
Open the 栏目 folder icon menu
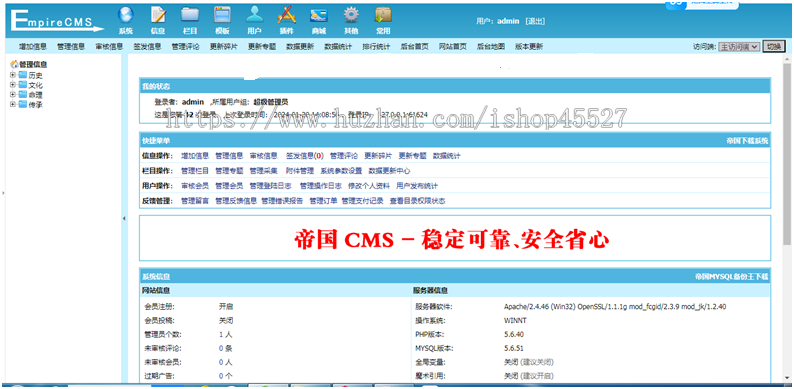tap(190, 20)
